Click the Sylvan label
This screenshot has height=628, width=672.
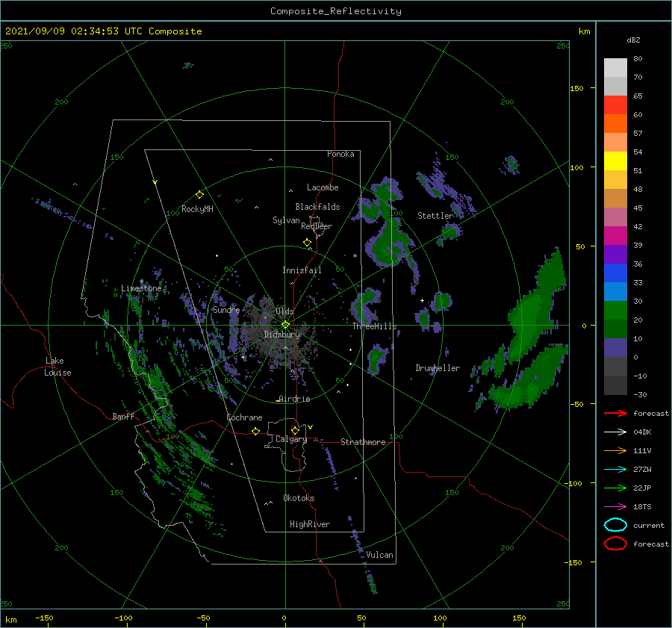286,221
